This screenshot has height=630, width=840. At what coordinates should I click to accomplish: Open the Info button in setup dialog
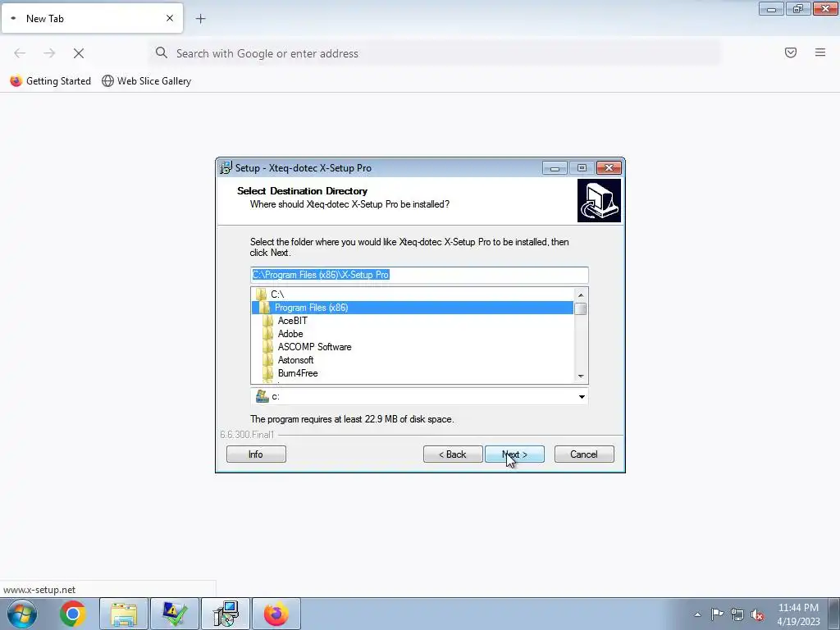(x=256, y=454)
